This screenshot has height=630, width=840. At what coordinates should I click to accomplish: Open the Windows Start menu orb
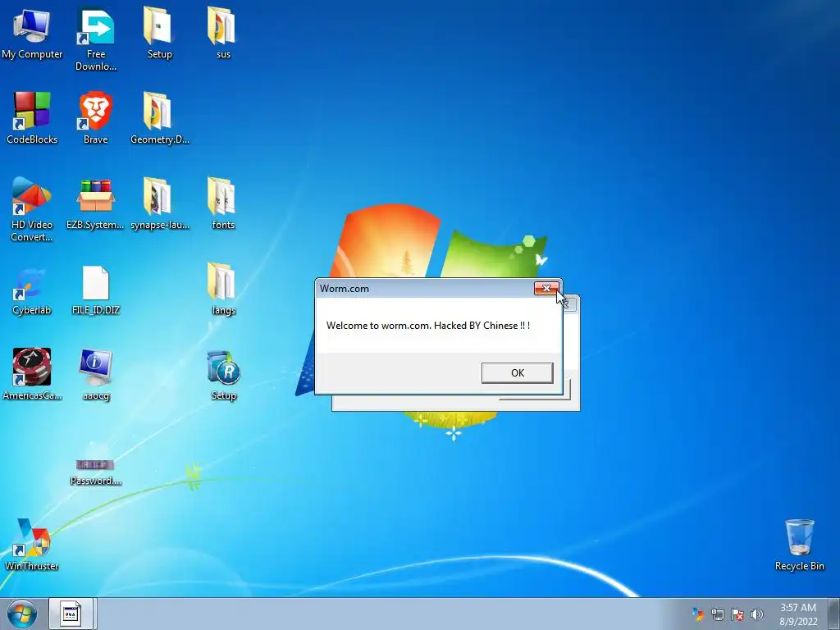tap(22, 614)
